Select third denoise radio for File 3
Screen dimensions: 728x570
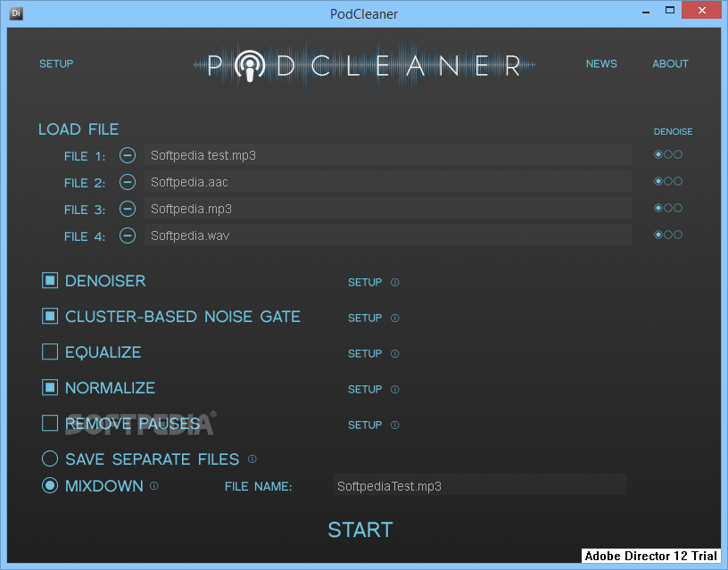678,208
